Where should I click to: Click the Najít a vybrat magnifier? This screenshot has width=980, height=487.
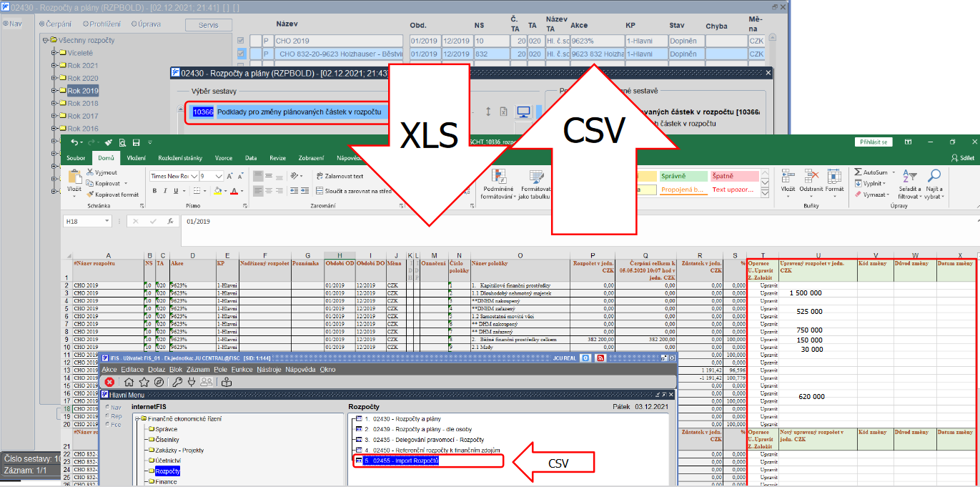(x=934, y=176)
